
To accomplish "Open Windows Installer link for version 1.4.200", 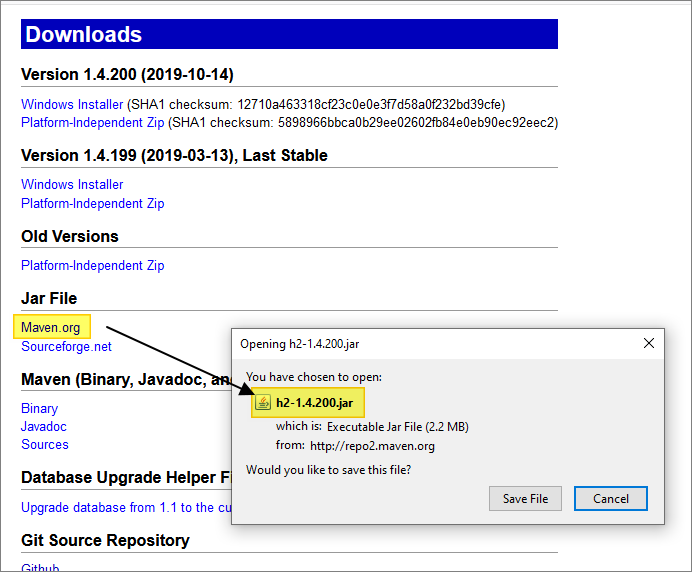I will point(72,104).
